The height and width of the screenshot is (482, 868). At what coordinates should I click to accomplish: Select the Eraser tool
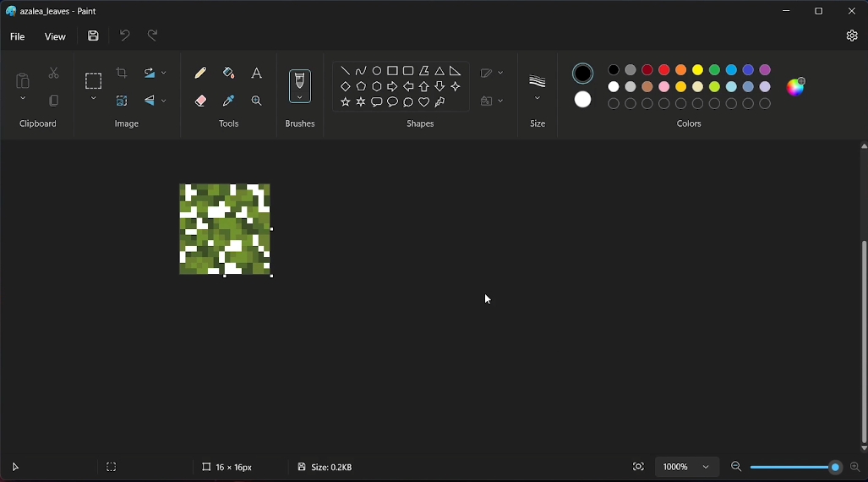click(x=200, y=101)
